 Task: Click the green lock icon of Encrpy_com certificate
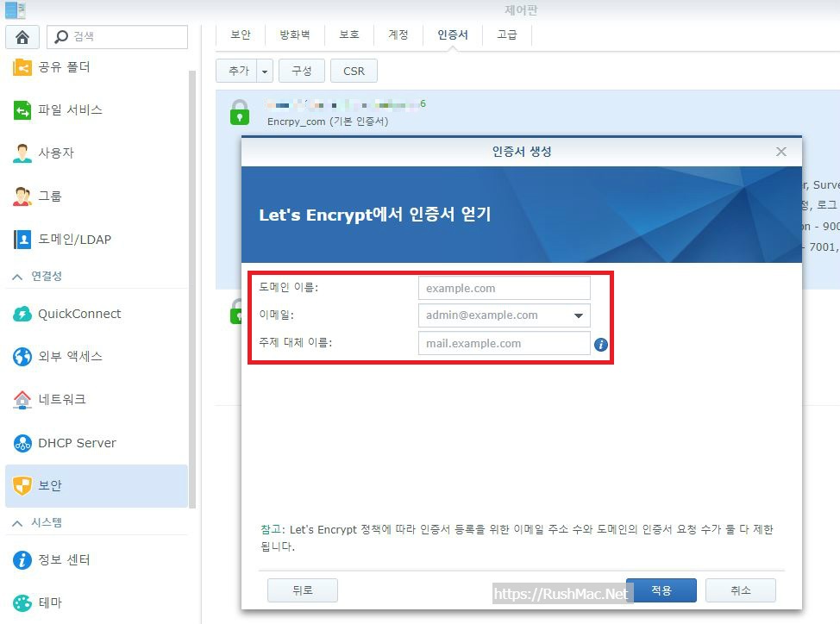240,112
